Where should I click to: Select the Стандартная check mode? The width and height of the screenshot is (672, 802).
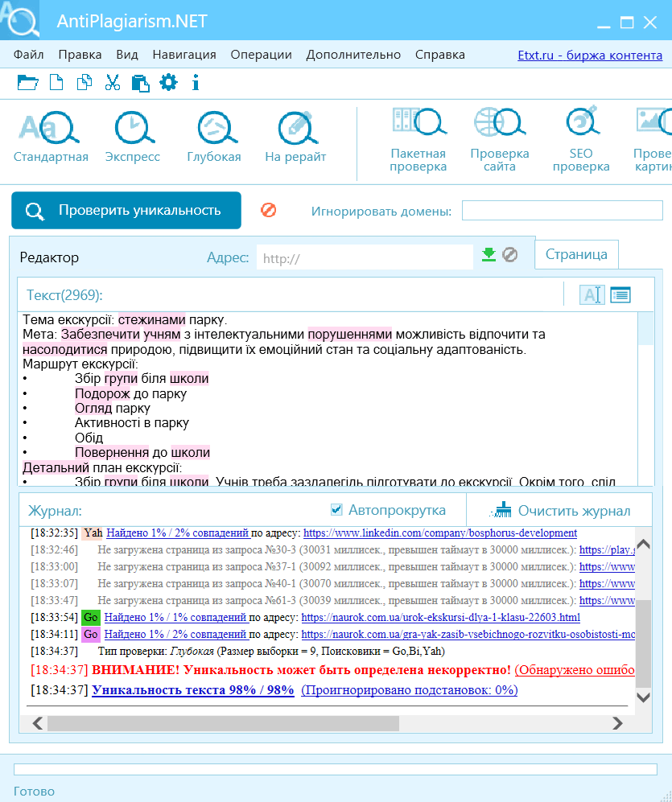click(x=51, y=137)
